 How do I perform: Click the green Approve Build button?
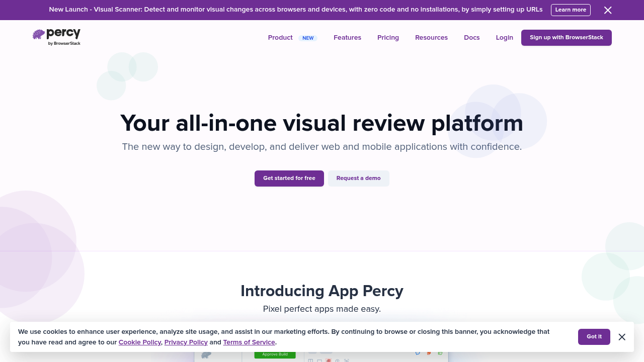[275, 355]
